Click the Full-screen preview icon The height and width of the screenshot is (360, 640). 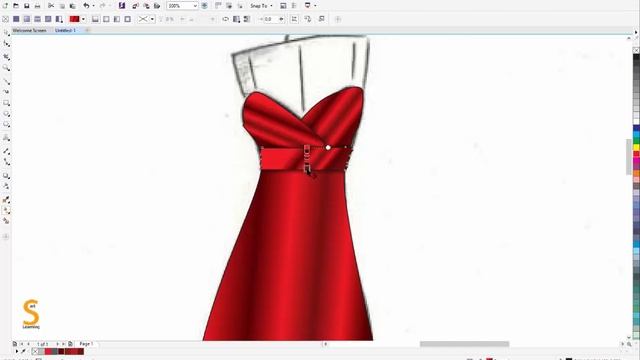coord(204,6)
